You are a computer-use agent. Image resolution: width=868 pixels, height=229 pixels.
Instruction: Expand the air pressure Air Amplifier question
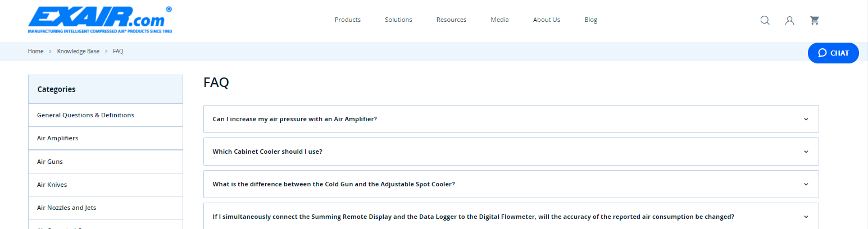[294, 119]
